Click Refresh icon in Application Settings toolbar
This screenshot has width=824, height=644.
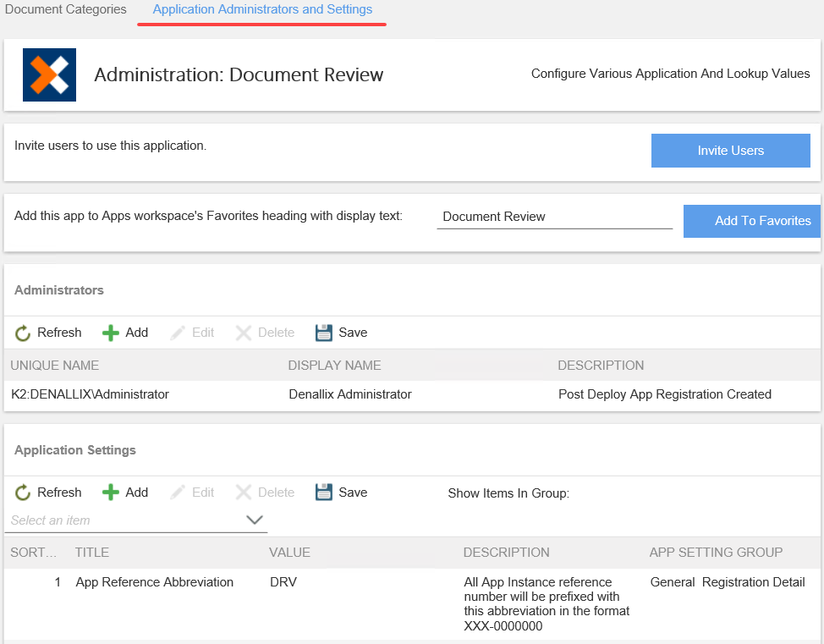[x=23, y=493]
